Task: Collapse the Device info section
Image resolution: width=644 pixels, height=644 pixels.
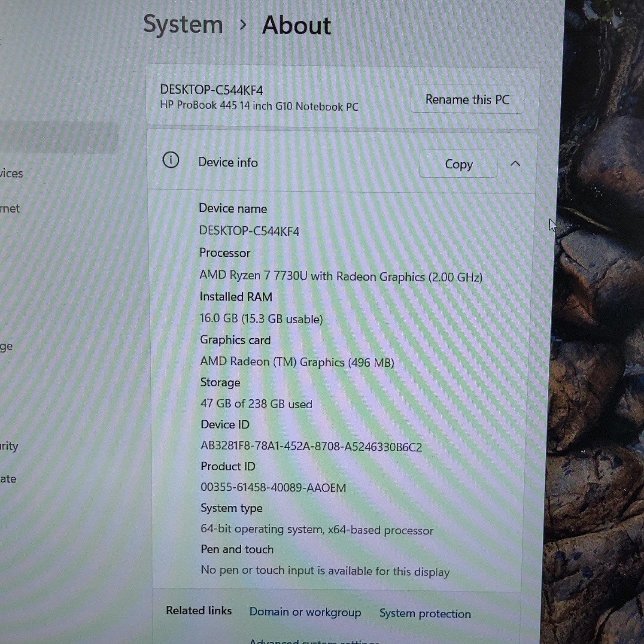Action: [x=515, y=164]
